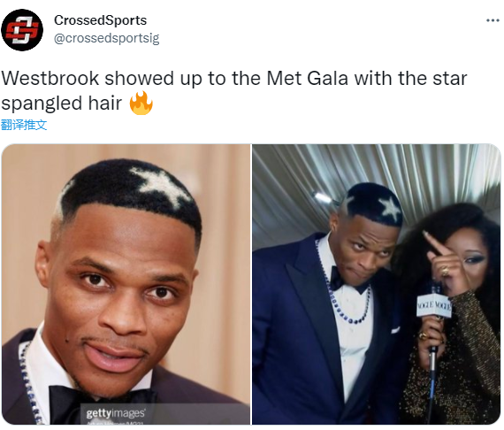
Task: Click the gettyimages watermark on left photo
Action: (x=116, y=412)
